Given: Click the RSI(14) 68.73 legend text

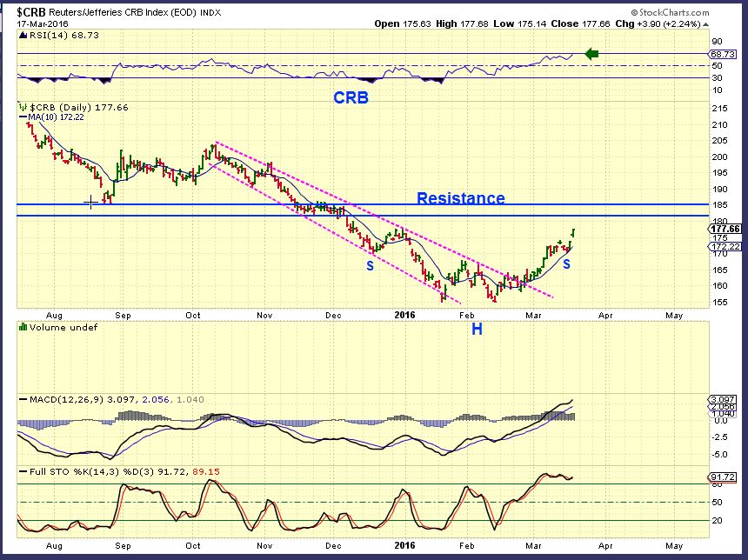Looking at the screenshot, I should (63, 36).
